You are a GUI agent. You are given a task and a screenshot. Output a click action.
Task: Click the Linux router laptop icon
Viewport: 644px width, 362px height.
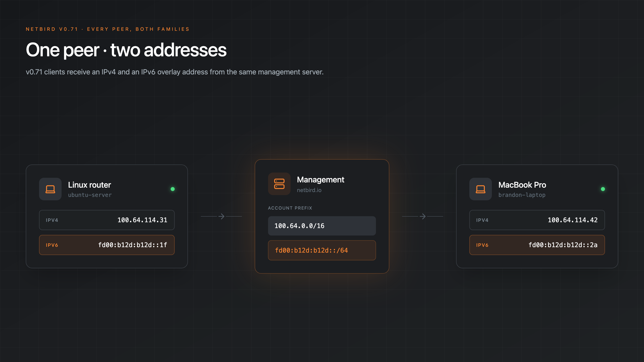point(50,189)
